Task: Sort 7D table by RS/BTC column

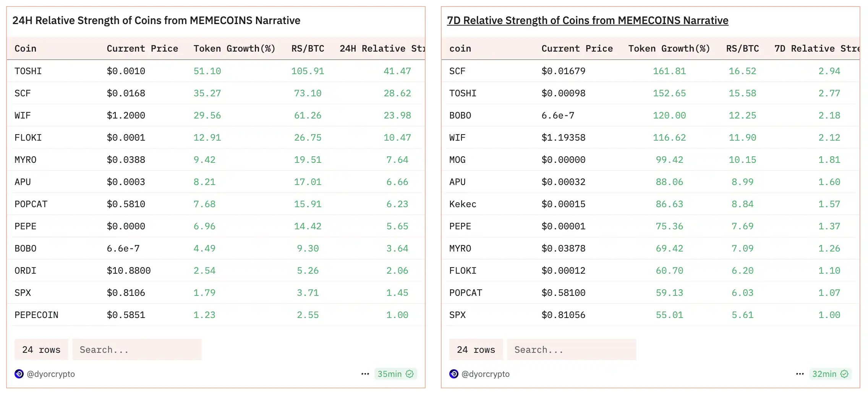Action: [x=742, y=49]
